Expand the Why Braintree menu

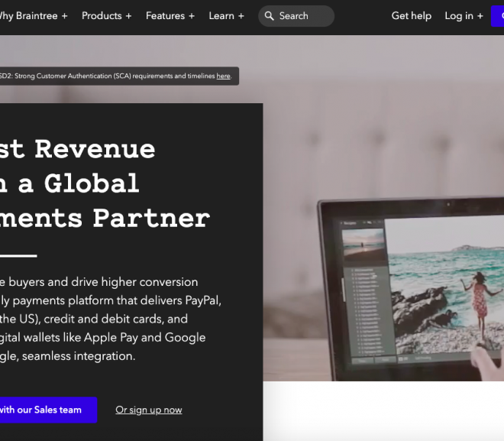[x=33, y=16]
